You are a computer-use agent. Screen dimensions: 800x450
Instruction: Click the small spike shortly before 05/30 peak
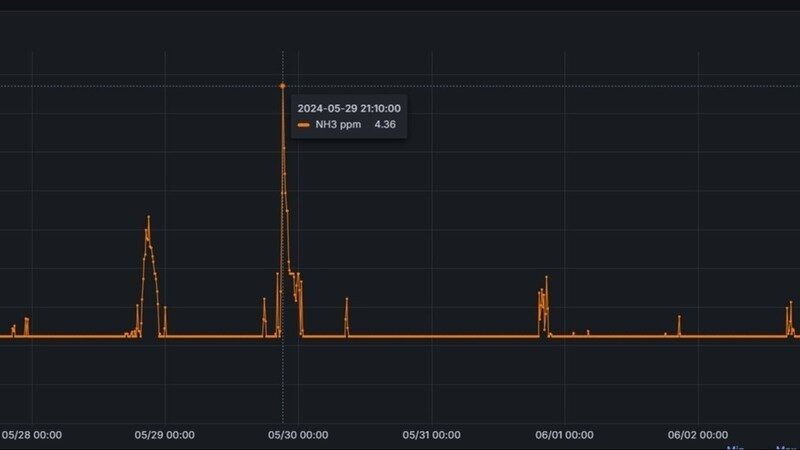264,299
